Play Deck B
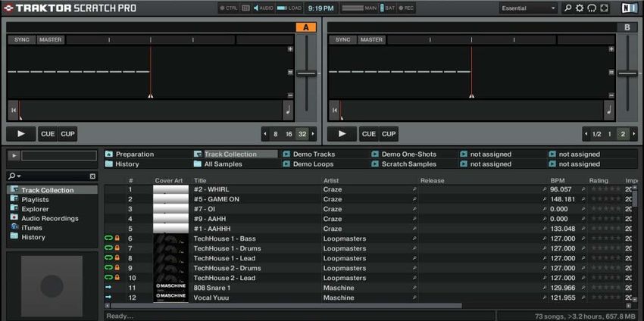Viewport: 644px width, 321px height. click(x=342, y=134)
